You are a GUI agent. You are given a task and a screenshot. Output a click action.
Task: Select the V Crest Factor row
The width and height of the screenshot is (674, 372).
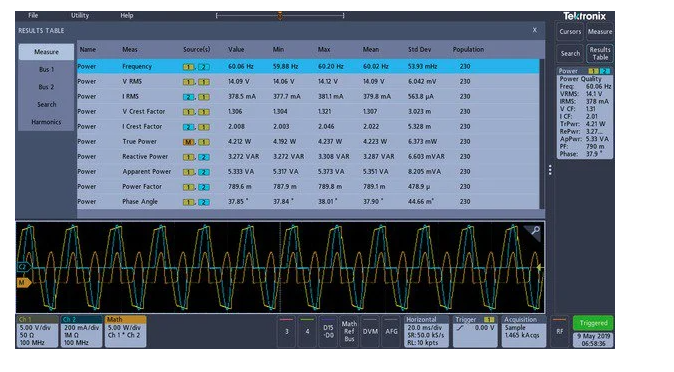coord(308,112)
